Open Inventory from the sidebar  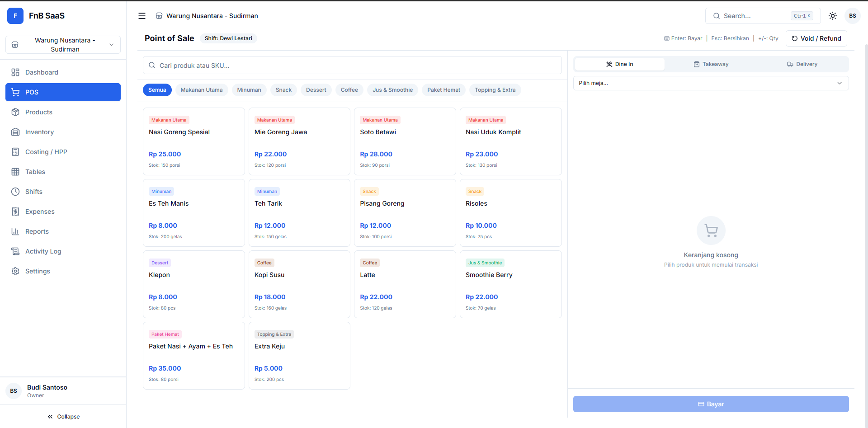coord(39,132)
